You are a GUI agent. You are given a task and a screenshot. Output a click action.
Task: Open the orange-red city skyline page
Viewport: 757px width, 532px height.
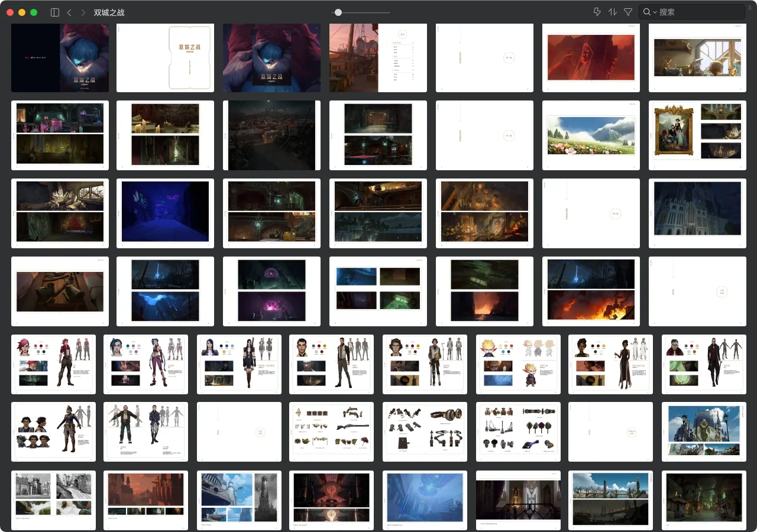click(x=145, y=500)
